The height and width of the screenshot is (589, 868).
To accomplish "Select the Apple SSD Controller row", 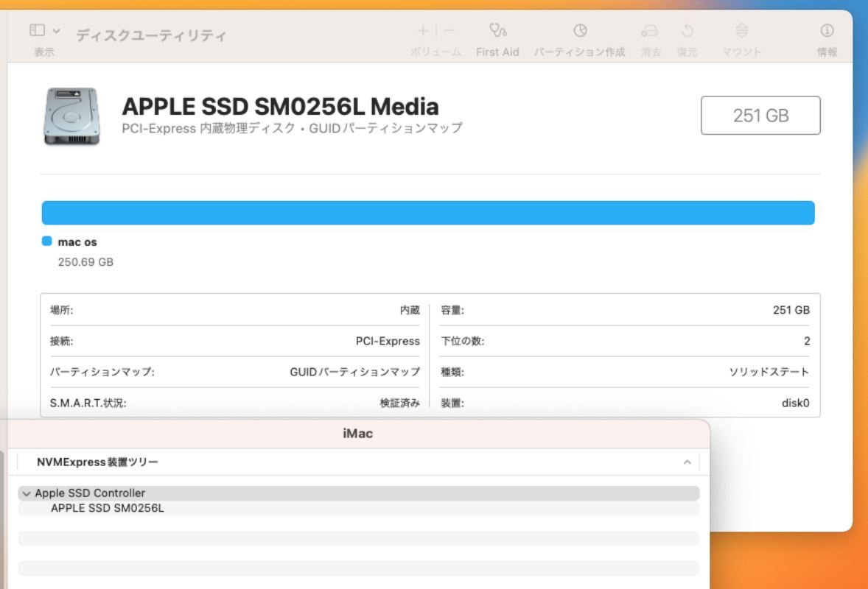I will click(x=359, y=493).
